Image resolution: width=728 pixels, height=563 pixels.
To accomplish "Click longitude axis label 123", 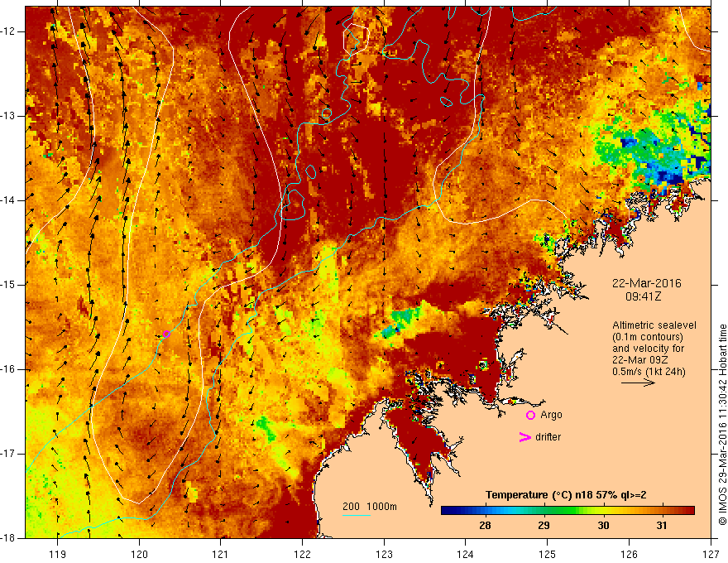I will coord(384,554).
